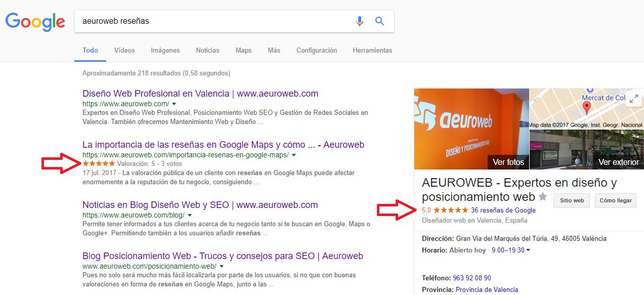The image size is (644, 295).
Task: Click the voice search microphone icon
Action: [360, 21]
